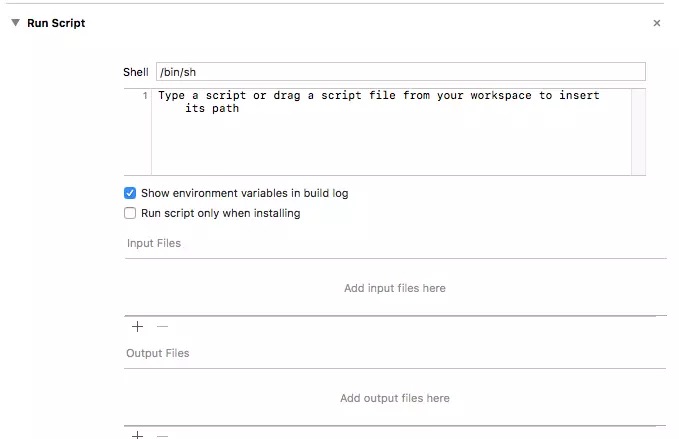Click the Shell label
This screenshot has width=679, height=439.
tap(136, 72)
